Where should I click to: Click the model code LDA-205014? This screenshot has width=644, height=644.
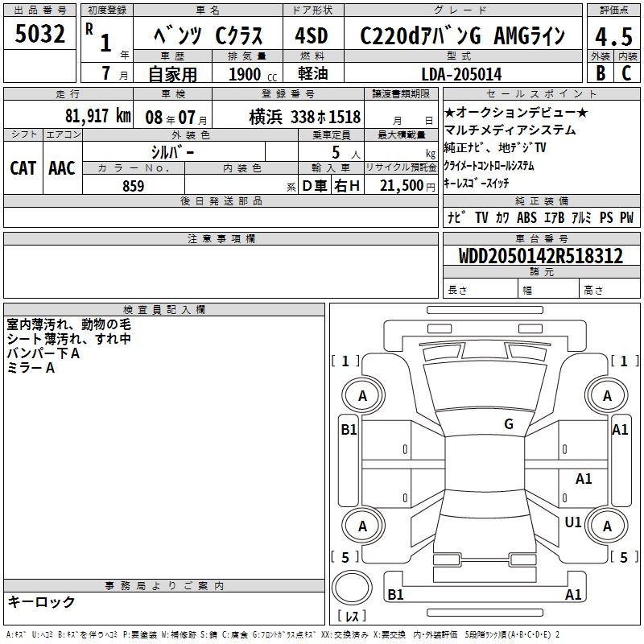point(461,74)
